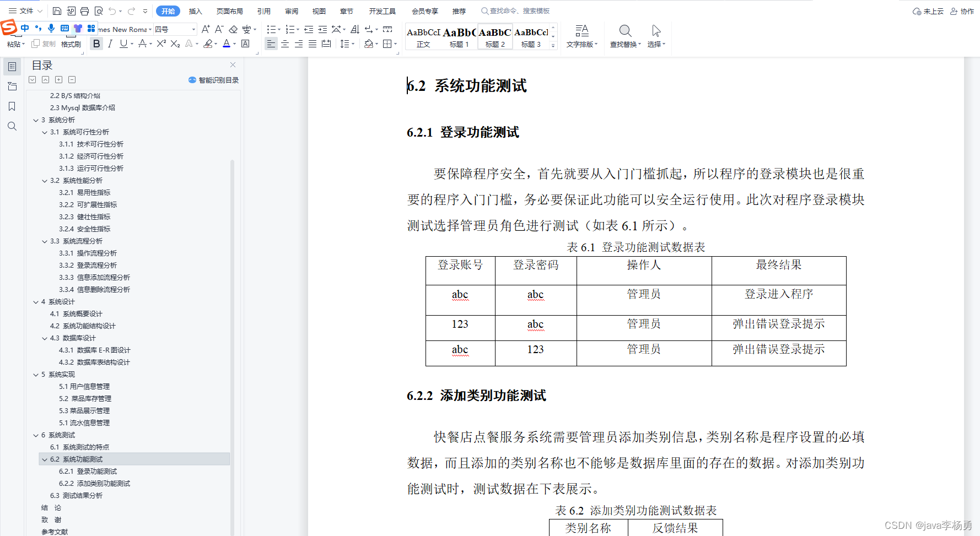Viewport: 980px width, 536px height.
Task: Open the font name dropdown
Action: (150, 30)
